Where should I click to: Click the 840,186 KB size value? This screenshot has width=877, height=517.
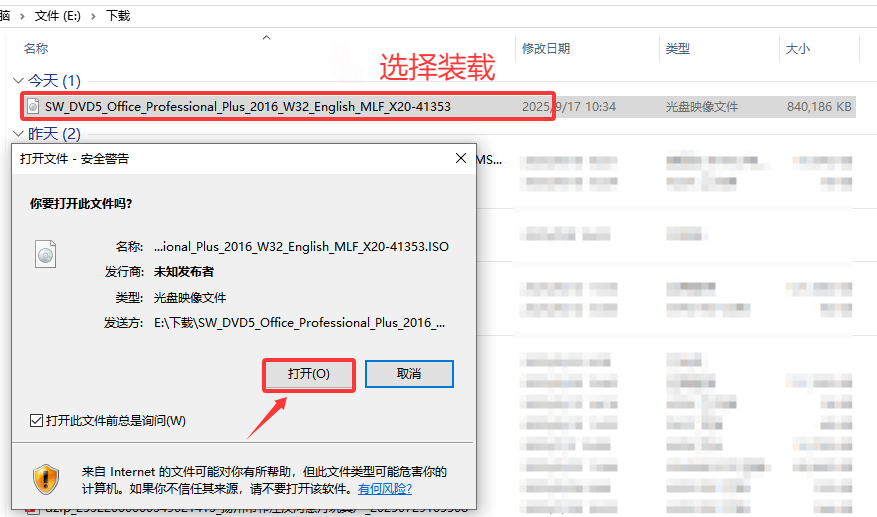[x=819, y=106]
